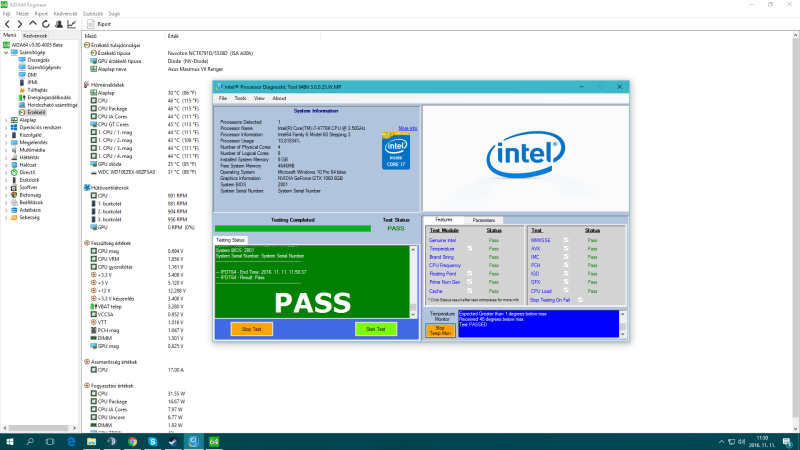The height and width of the screenshot is (450, 800).
Task: Go back with AIDA64 toolbar back arrow
Action: (7, 24)
